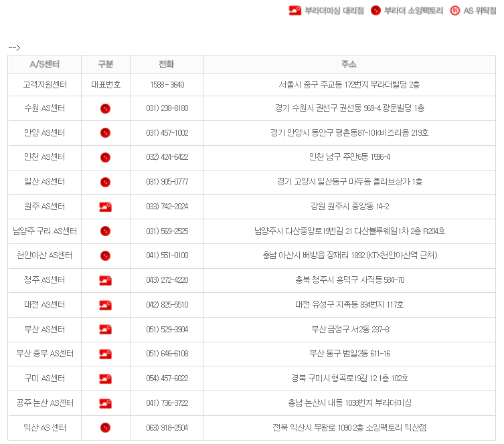This screenshot has width=504, height=444.
Task: Click the 충북 청주시 흥덕구 address
Action: pyautogui.click(x=349, y=280)
